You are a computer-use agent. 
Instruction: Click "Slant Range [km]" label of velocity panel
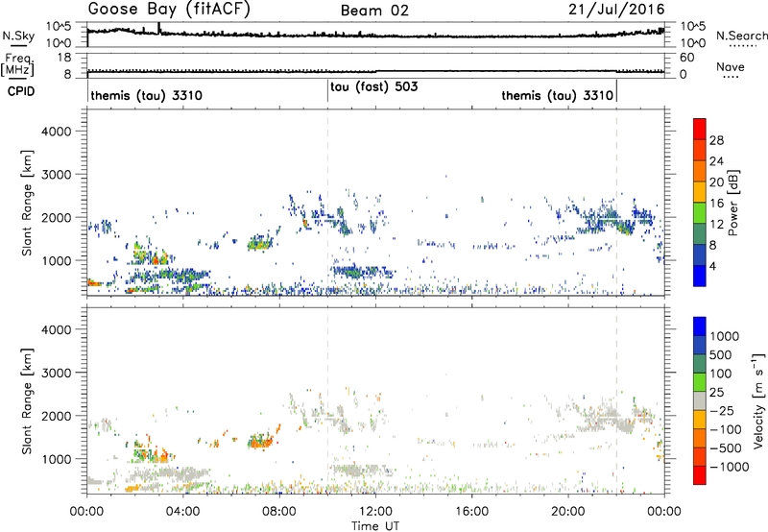[27, 401]
